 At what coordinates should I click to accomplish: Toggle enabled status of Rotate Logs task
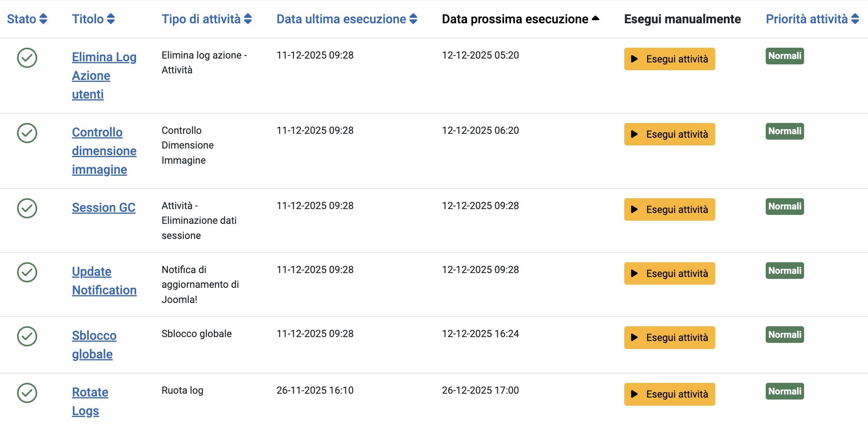(27, 393)
